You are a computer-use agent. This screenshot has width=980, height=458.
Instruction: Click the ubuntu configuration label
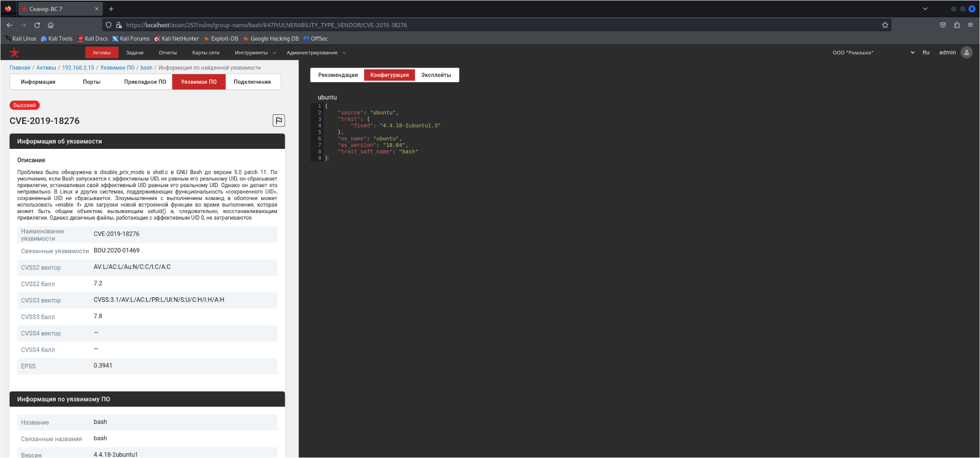coord(327,98)
